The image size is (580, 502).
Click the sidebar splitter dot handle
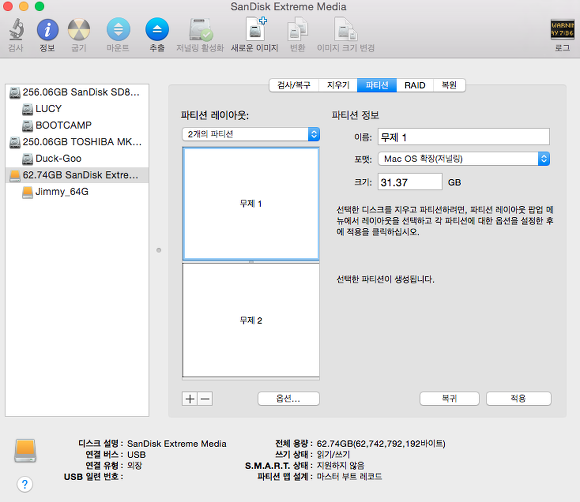pos(159,250)
